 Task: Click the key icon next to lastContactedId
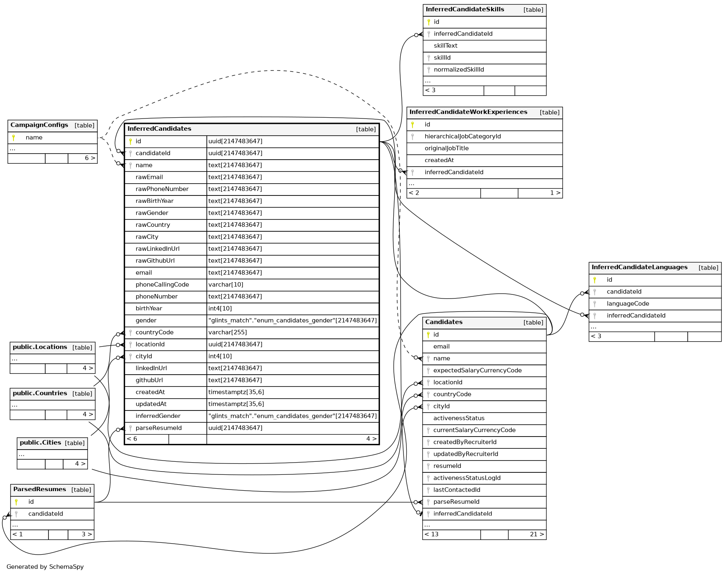coord(428,490)
